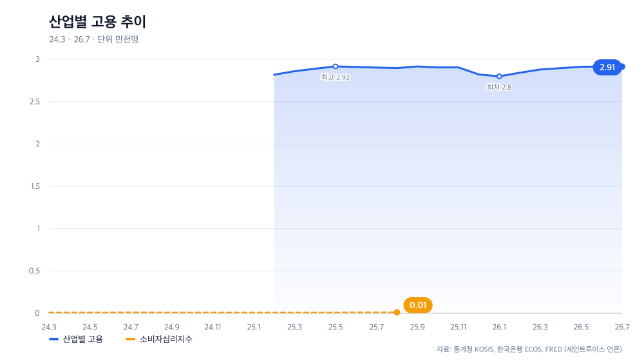The image size is (644, 361).
Task: Click the y-axis label 1.5
Action: tap(35, 186)
